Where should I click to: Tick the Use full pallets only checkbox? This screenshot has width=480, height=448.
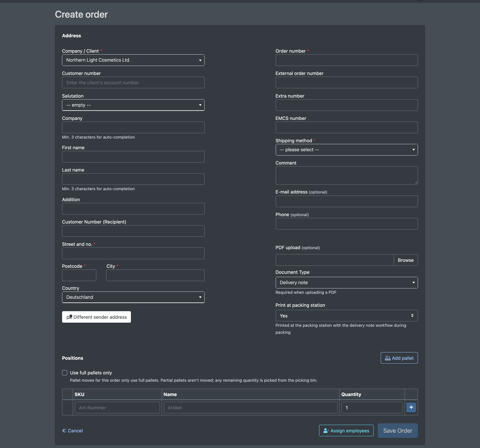tap(65, 373)
